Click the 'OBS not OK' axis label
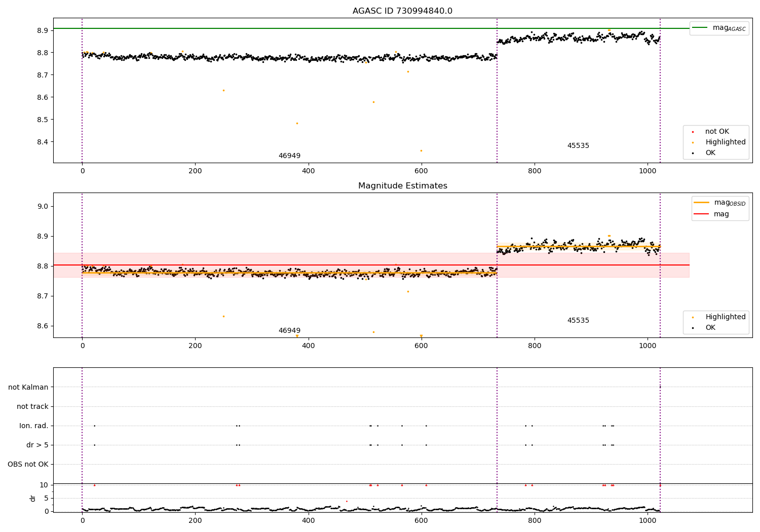The height and width of the screenshot is (532, 760). tap(28, 465)
